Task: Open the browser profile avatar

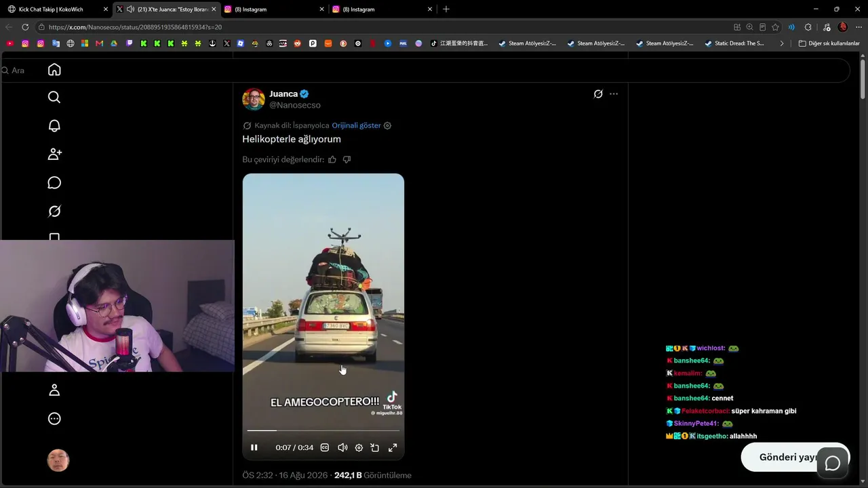Action: point(843,27)
